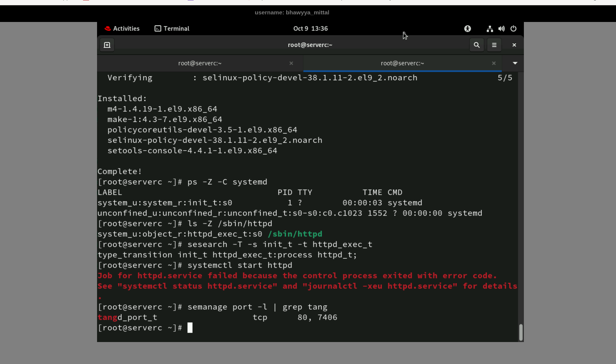The image size is (616, 364).
Task: Close the terminal window
Action: pos(514,45)
